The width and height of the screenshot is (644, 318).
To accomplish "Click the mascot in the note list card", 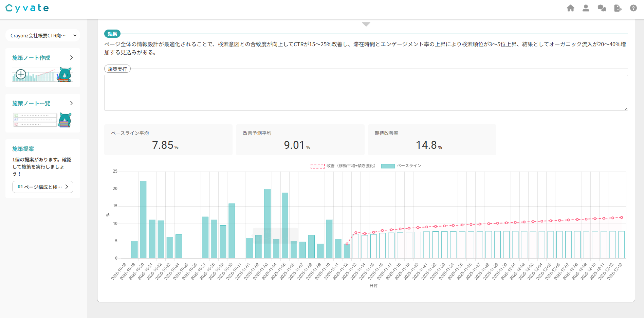I will (x=65, y=120).
